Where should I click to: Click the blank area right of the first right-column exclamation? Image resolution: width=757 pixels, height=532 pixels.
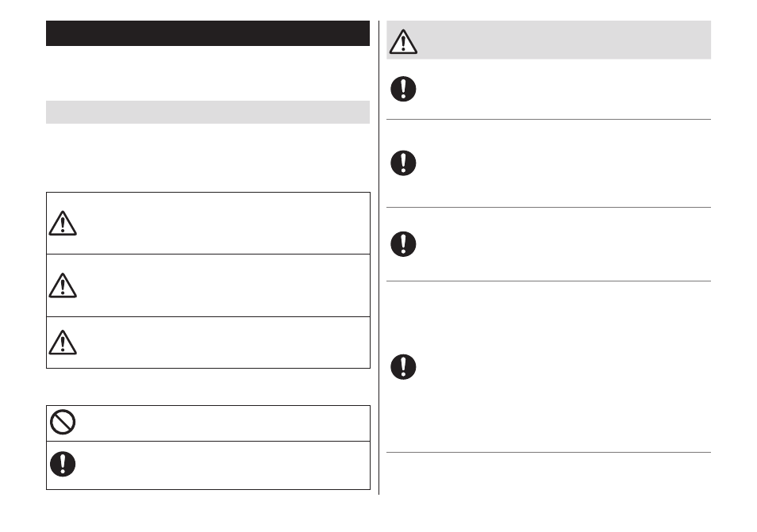coord(565,90)
